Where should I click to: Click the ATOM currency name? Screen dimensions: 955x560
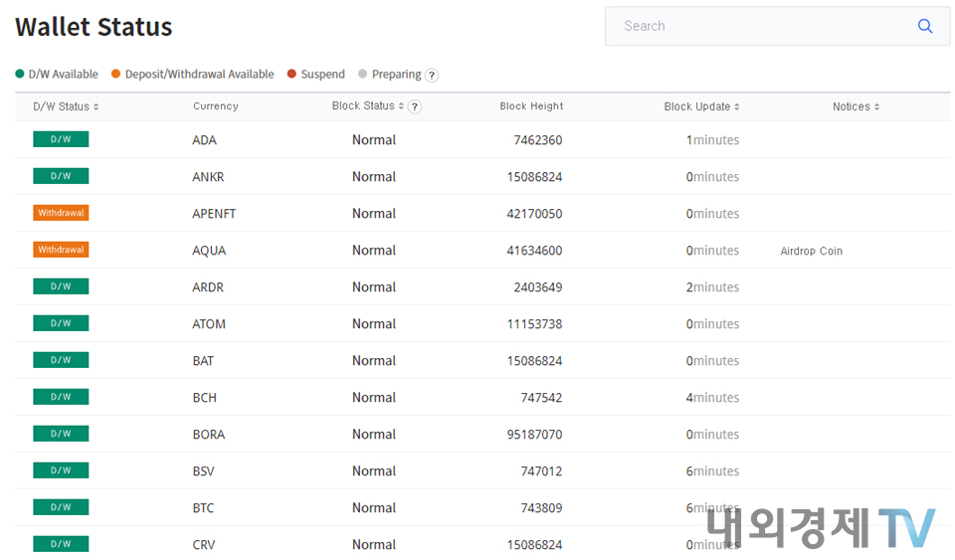[209, 324]
